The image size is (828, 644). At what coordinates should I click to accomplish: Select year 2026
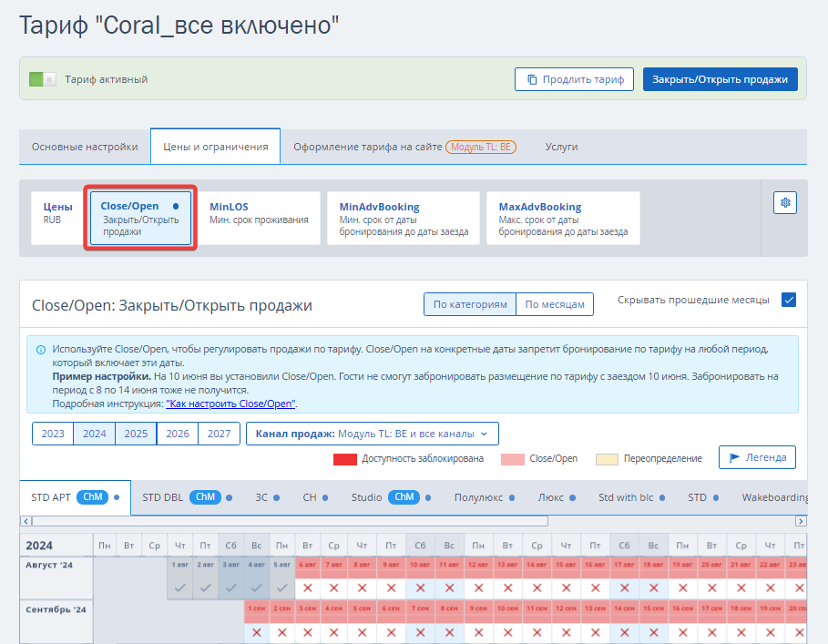click(178, 434)
